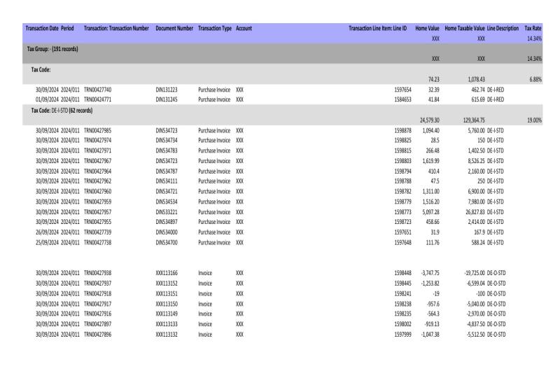Click the Period column header

67,28
